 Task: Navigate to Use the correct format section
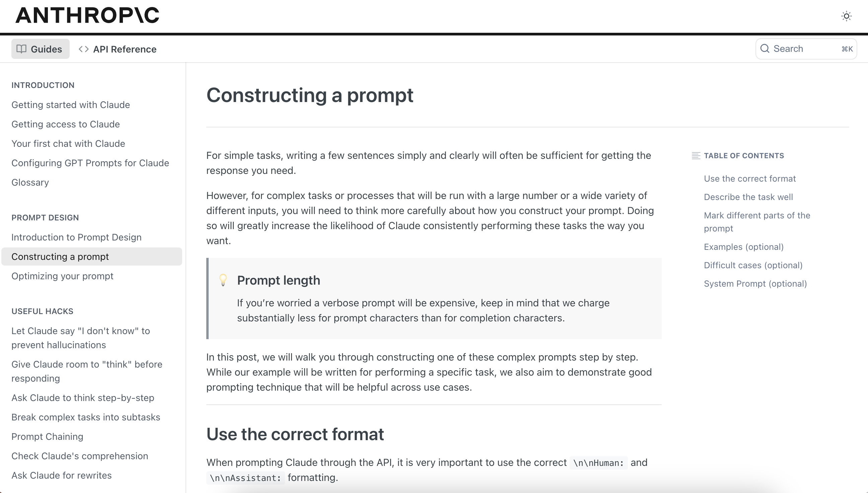tap(749, 178)
